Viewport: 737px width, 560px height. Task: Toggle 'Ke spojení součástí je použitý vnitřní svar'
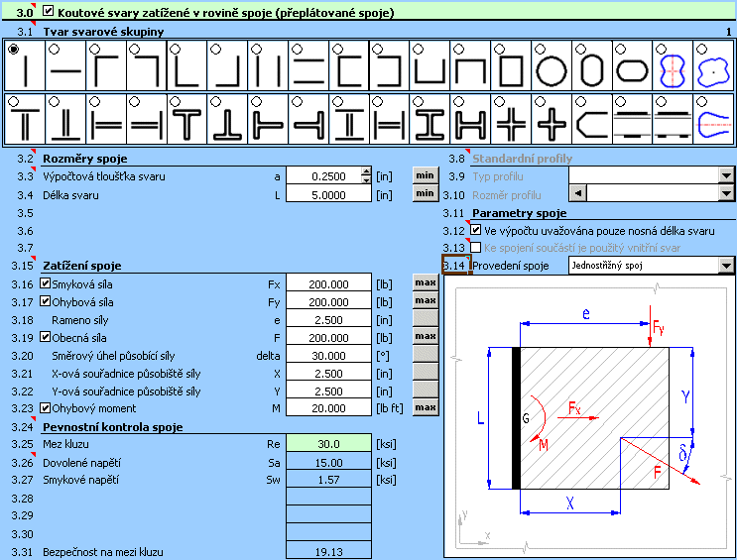tap(476, 247)
